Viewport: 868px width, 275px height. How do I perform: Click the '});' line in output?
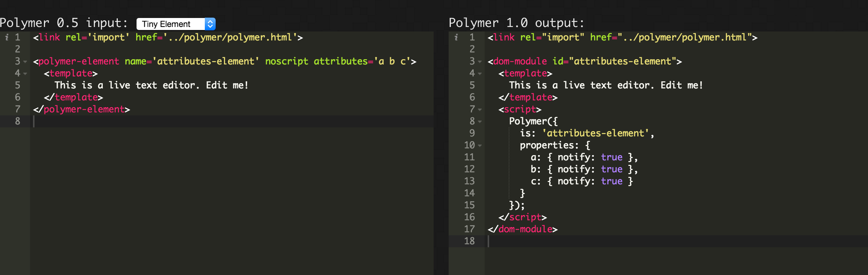(x=517, y=205)
